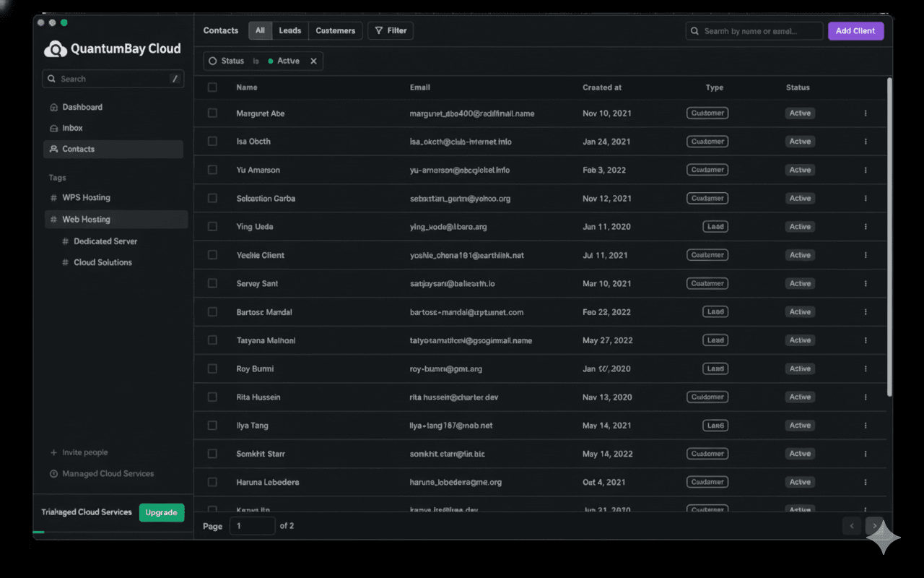Screen dimensions: 924x578
Task: Select the checkbox beside Isa Obeth
Action: (x=212, y=141)
